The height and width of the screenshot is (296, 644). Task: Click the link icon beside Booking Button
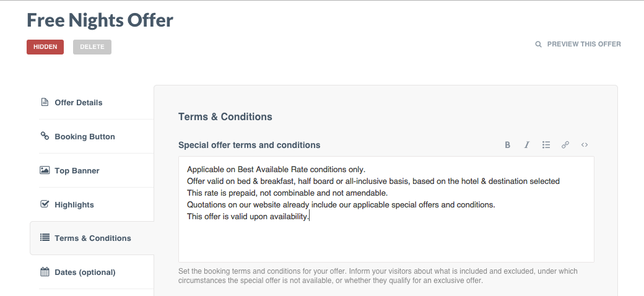click(45, 136)
